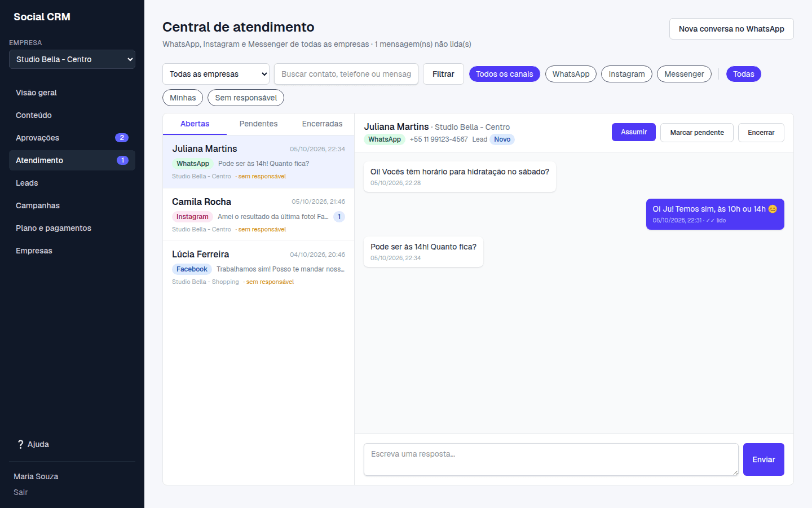Image resolution: width=812 pixels, height=508 pixels.
Task: Click the Assumir button
Action: point(634,132)
